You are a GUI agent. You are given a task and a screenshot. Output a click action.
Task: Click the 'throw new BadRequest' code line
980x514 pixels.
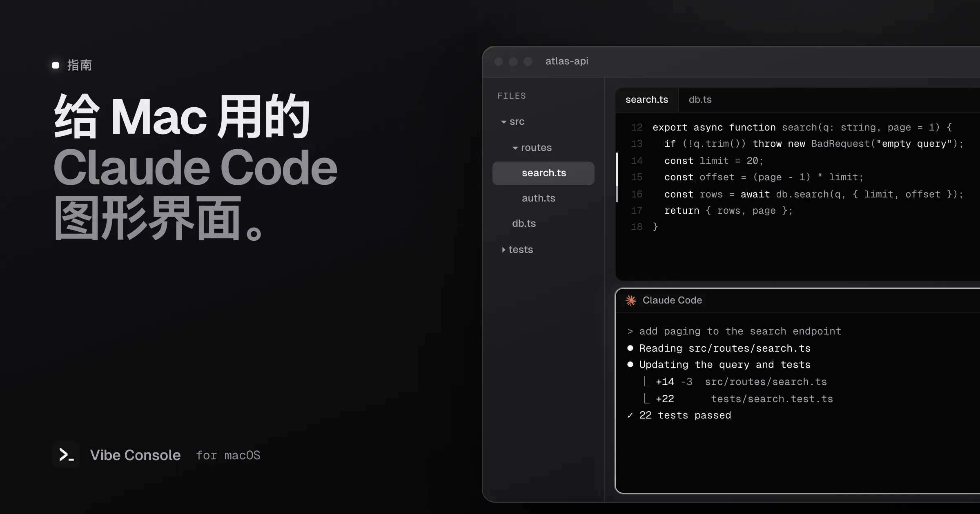point(814,144)
